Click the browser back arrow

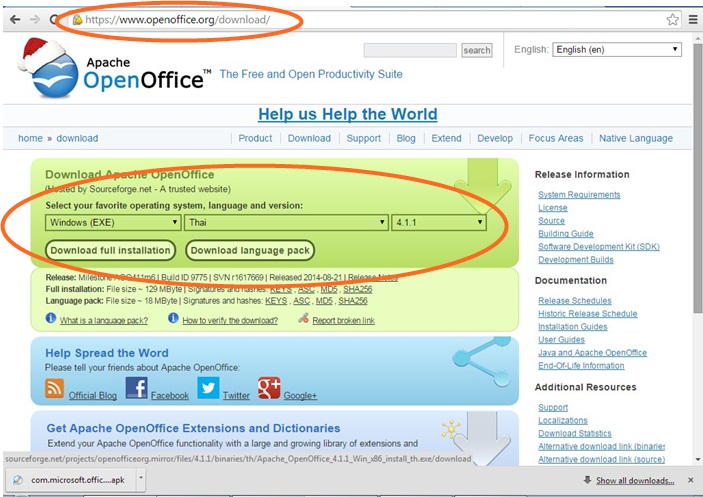point(15,19)
